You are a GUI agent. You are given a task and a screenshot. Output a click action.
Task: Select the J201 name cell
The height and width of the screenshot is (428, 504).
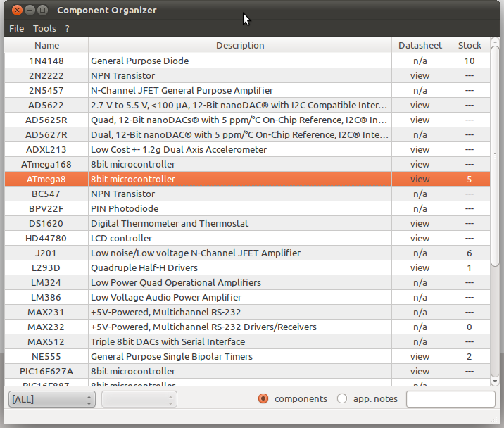[x=46, y=253]
